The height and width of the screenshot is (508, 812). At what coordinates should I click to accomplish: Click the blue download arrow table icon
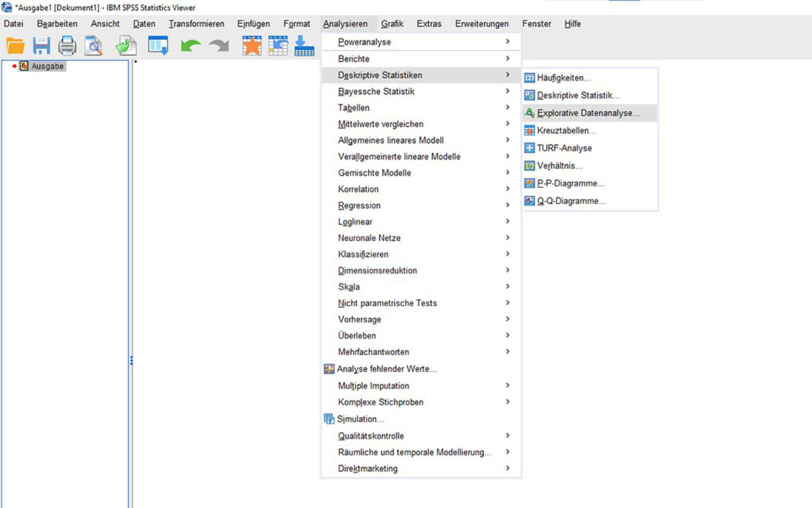[304, 46]
